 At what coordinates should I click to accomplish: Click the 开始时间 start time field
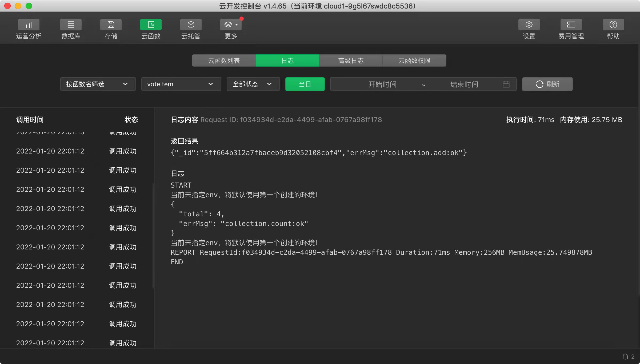coord(382,84)
